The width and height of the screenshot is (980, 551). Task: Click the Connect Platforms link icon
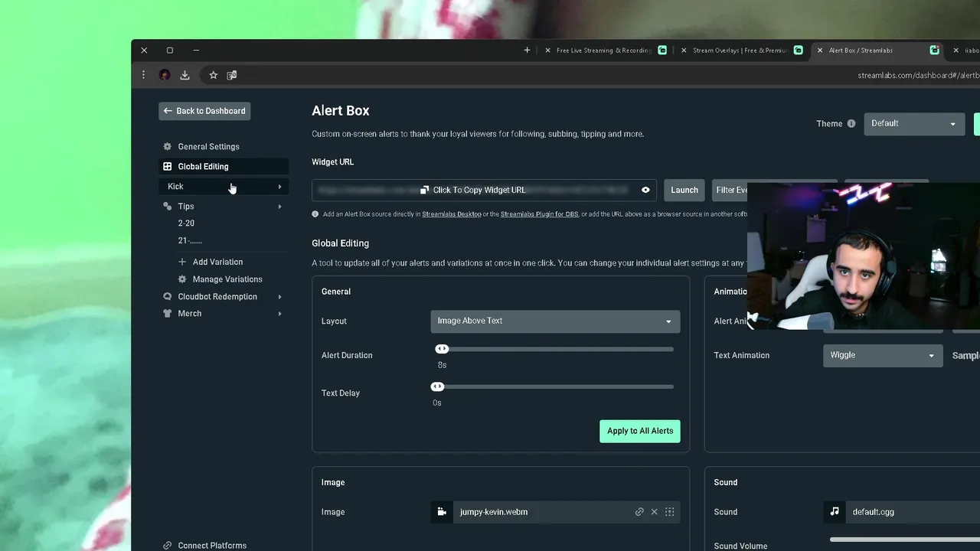(167, 546)
